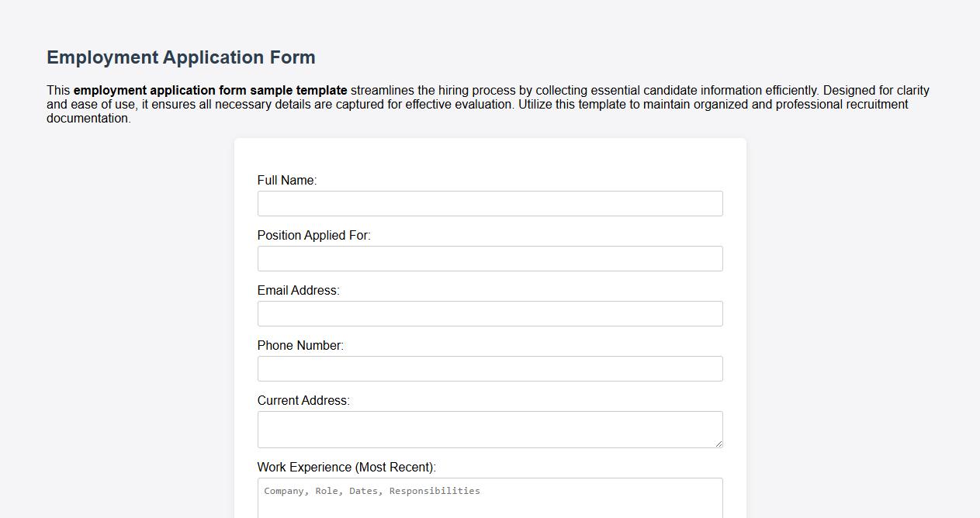Click the Current Address label

pos(303,400)
